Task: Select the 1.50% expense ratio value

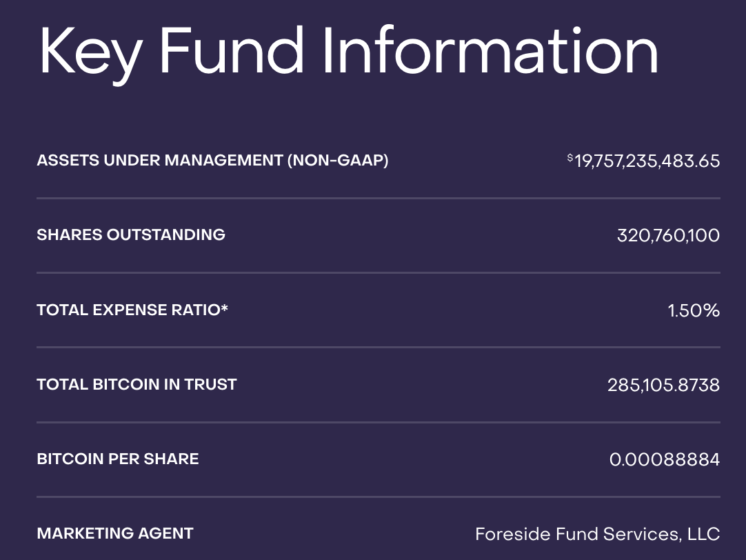Action: coord(694,310)
